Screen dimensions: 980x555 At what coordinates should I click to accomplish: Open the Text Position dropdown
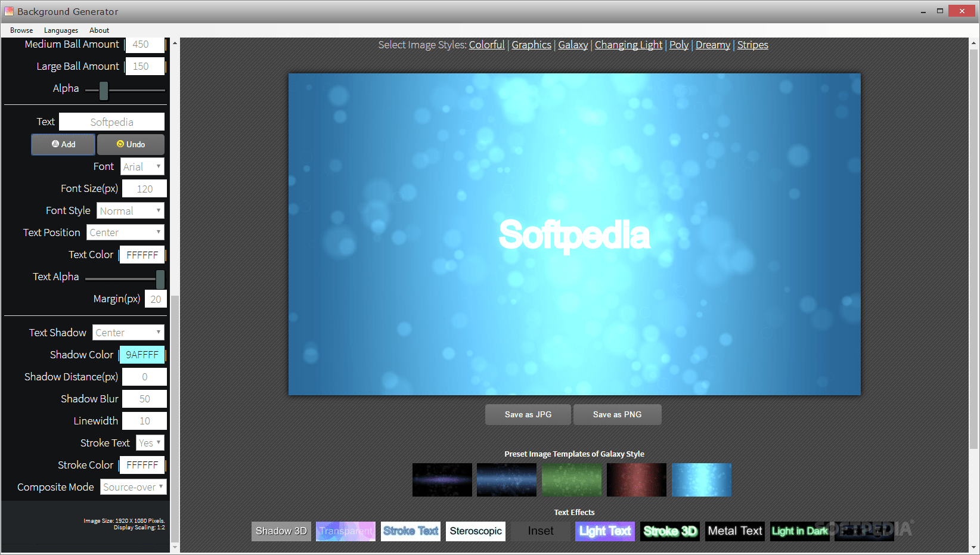[x=125, y=232]
